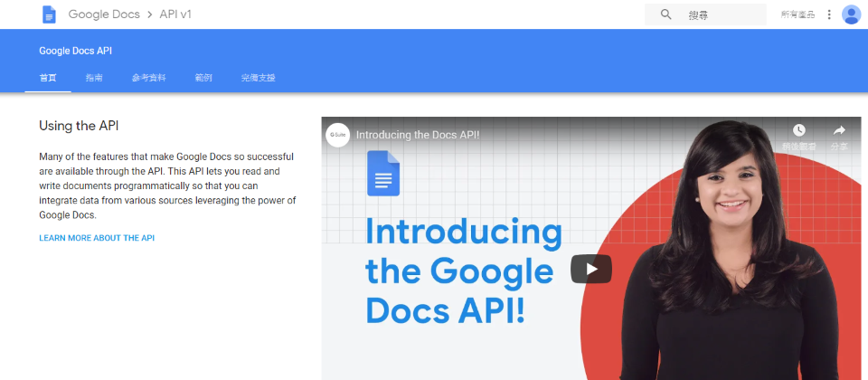This screenshot has height=380, width=868.
Task: Switch to the 參考資料 reference tab
Action: coord(149,78)
